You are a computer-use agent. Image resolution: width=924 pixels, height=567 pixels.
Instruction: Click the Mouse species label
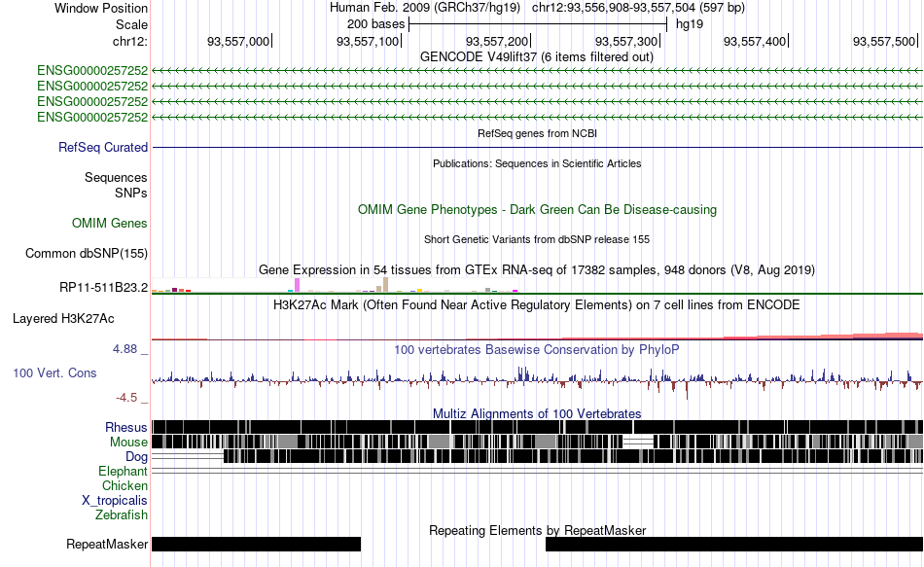click(x=128, y=443)
